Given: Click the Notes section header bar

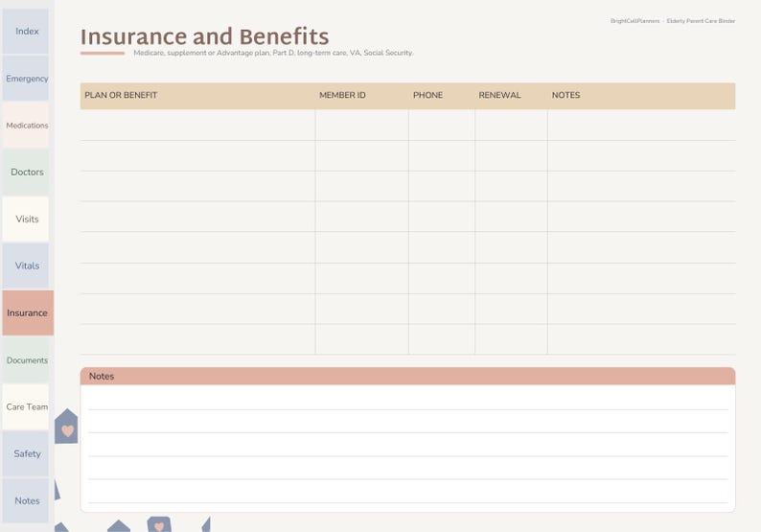Looking at the screenshot, I should tap(407, 376).
